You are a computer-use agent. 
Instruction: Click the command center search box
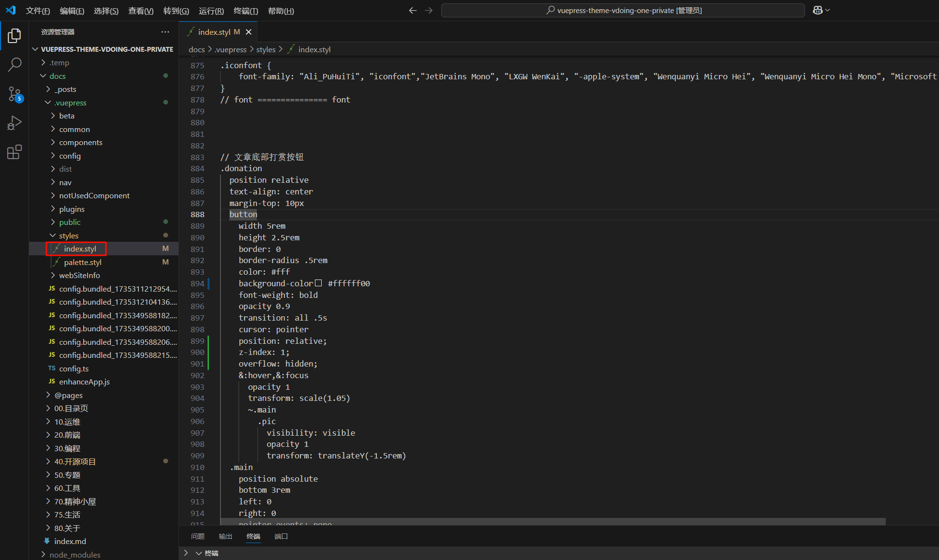[x=623, y=10]
